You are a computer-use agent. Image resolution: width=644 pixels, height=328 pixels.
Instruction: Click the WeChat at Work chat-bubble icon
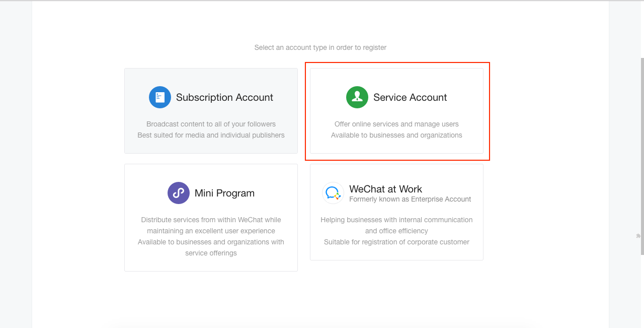click(333, 193)
